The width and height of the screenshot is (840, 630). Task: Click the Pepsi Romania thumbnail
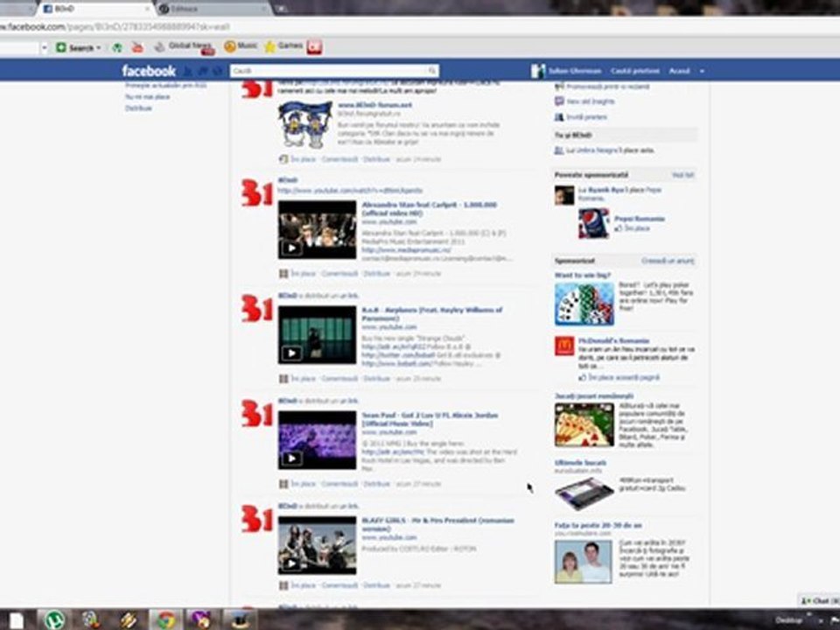[593, 223]
